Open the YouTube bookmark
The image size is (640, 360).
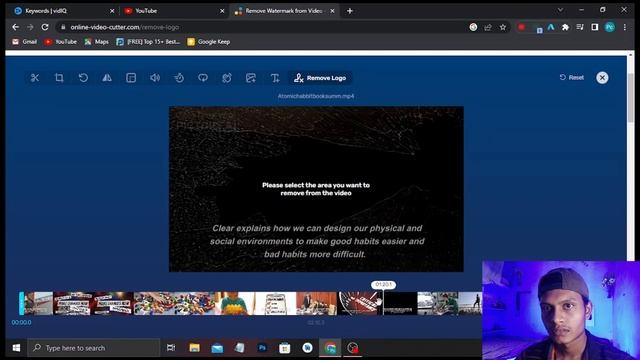[60, 42]
